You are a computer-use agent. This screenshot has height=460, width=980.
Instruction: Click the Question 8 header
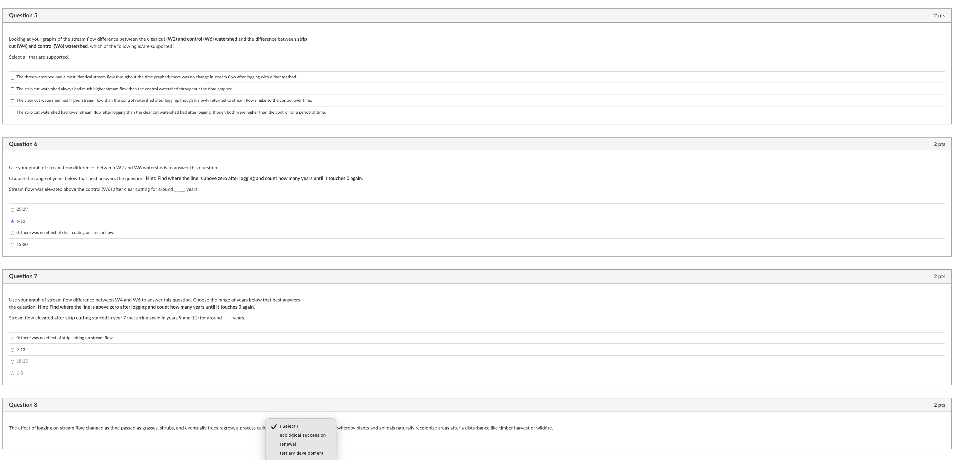(23, 405)
